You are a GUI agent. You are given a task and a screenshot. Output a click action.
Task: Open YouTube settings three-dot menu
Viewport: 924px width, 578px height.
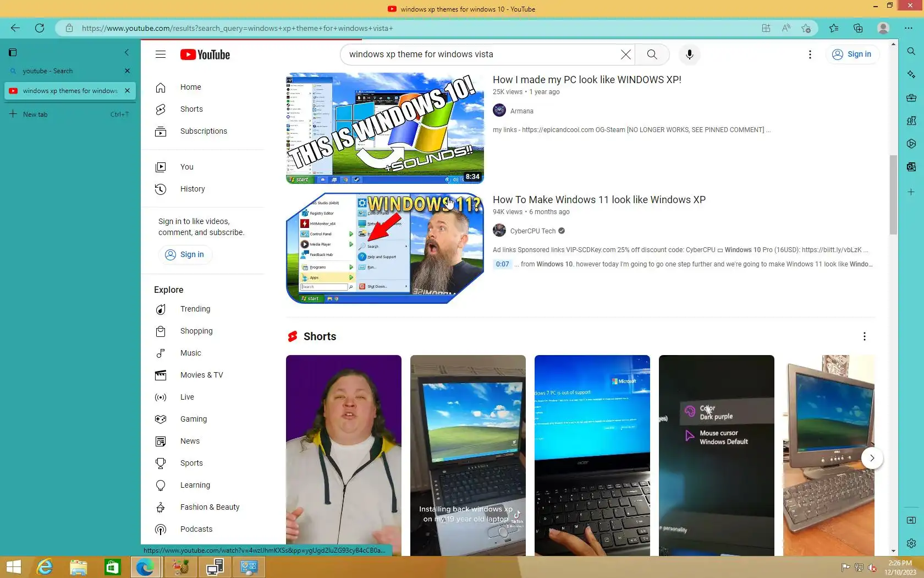tap(810, 54)
